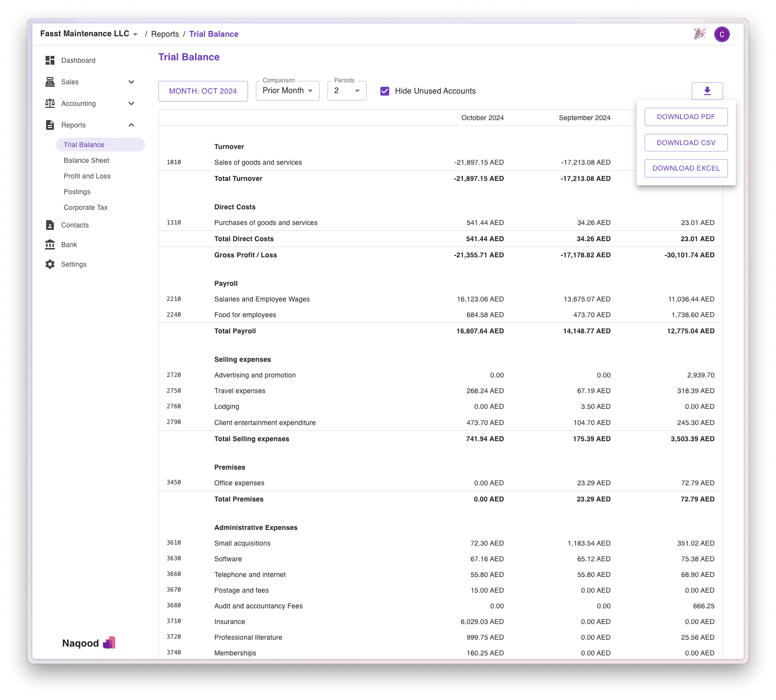776x700 pixels.
Task: Open the Periods dropdown
Action: pyautogui.click(x=347, y=91)
